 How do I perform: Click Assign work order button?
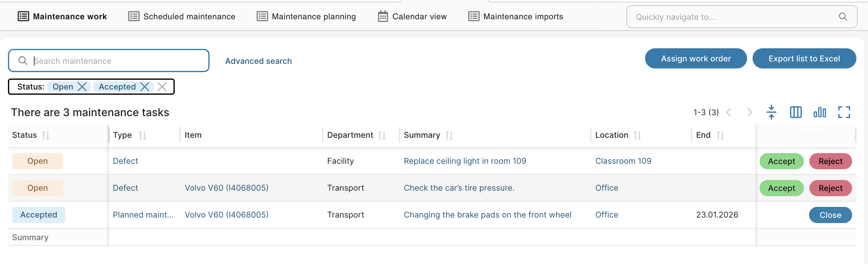696,59
